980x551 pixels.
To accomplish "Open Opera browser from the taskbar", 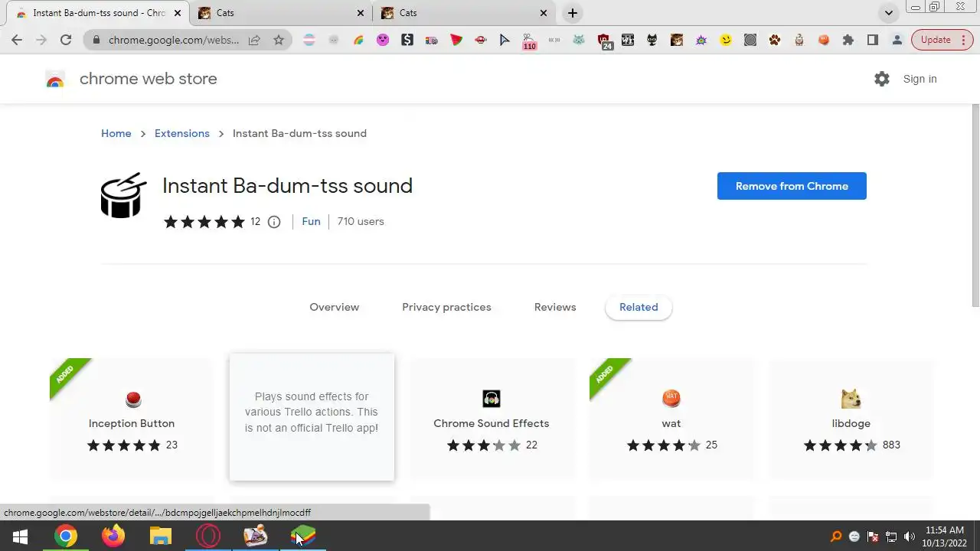I will click(x=208, y=536).
